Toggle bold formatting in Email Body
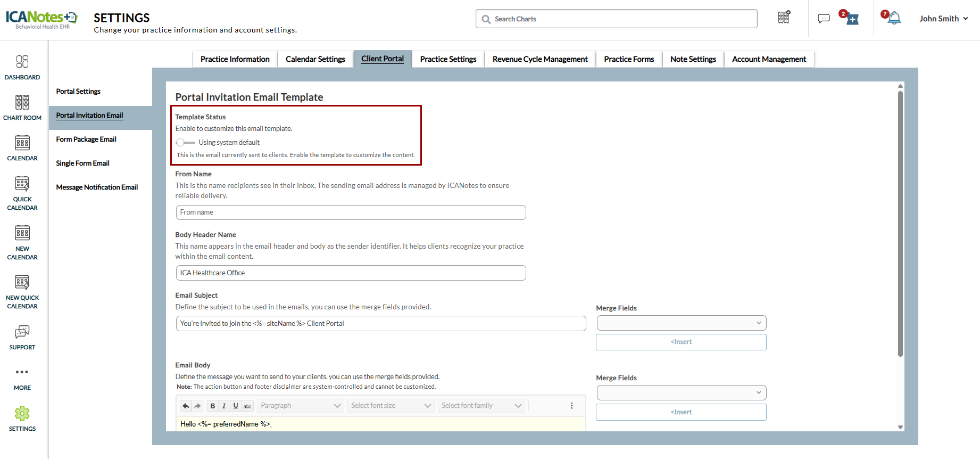Screen dimensions: 980x459 click(213, 406)
